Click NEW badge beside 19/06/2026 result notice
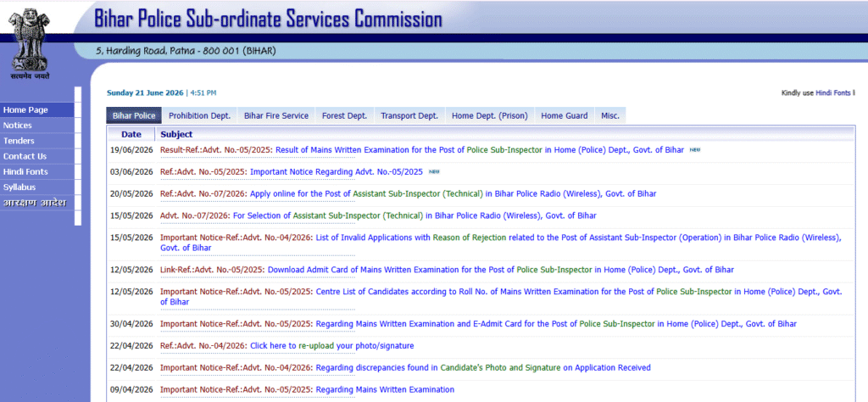 click(695, 150)
